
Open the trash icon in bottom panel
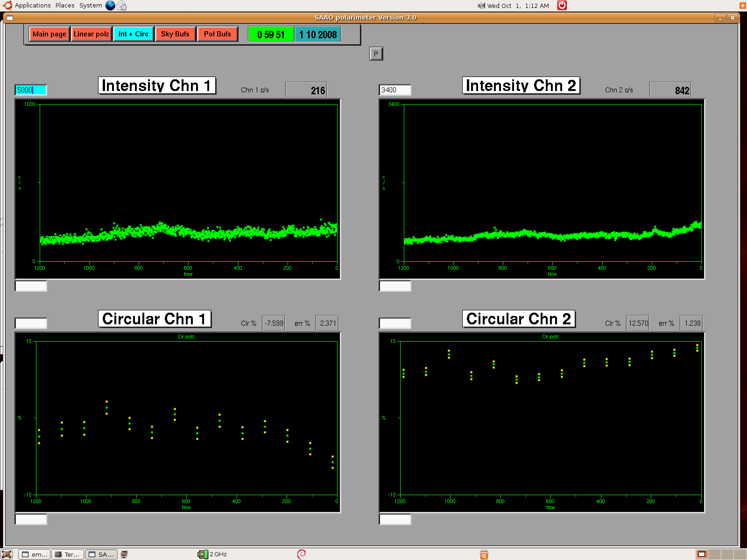click(x=484, y=554)
